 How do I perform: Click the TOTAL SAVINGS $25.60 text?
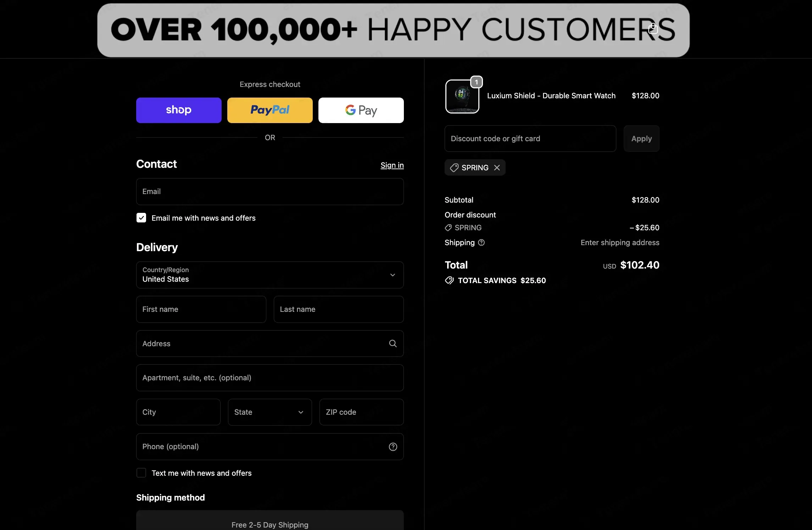pyautogui.click(x=502, y=281)
